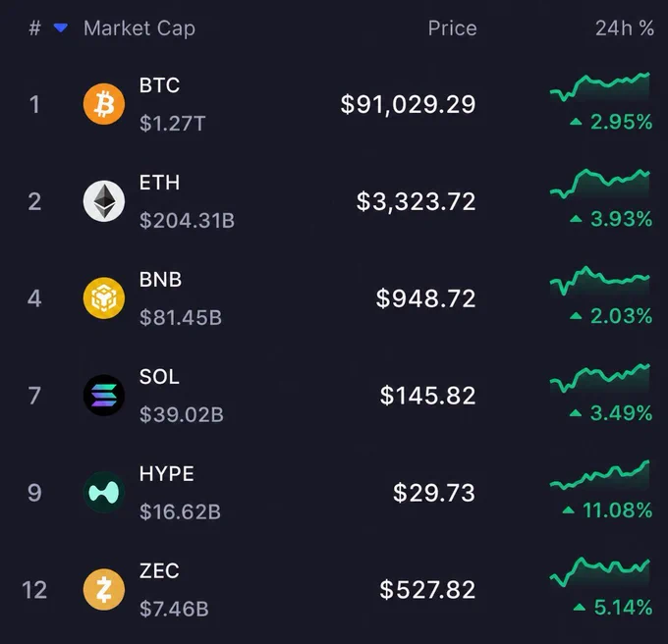Viewport: 668px width, 644px height.
Task: Open the Zcash coin logo
Action: click(x=104, y=590)
